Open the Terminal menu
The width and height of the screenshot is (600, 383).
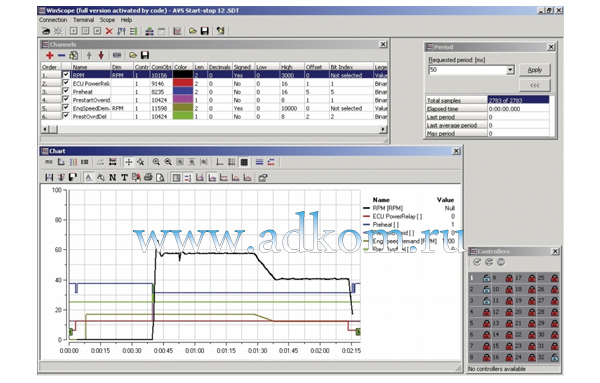pos(83,20)
